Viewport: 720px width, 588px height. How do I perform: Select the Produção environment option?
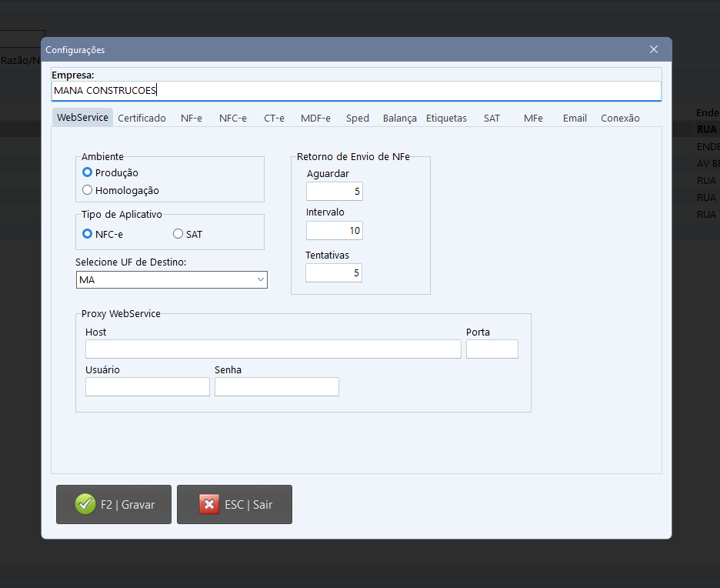[88, 172]
